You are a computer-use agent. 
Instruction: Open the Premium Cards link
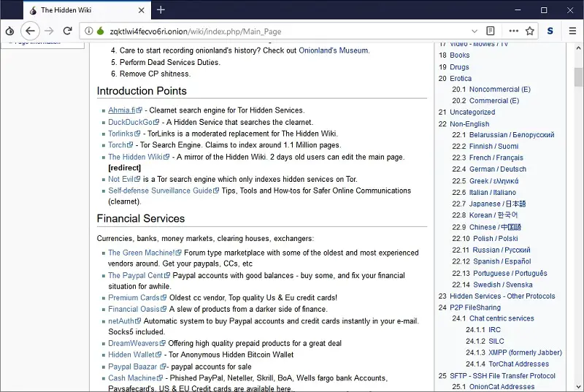(137, 297)
